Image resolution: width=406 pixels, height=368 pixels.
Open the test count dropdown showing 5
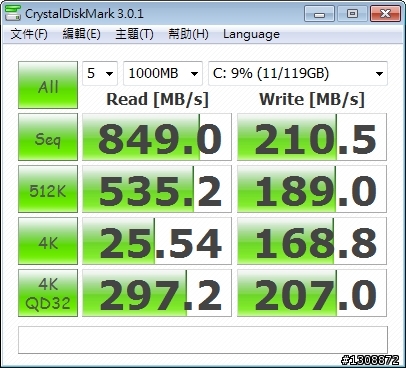(x=100, y=73)
